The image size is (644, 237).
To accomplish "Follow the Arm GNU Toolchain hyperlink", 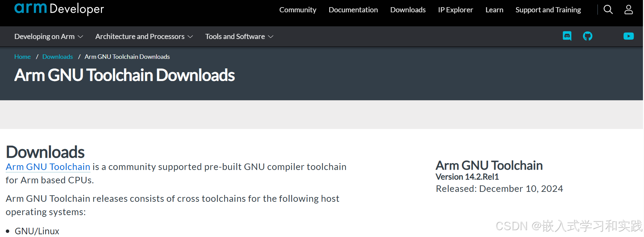I will coord(48,167).
